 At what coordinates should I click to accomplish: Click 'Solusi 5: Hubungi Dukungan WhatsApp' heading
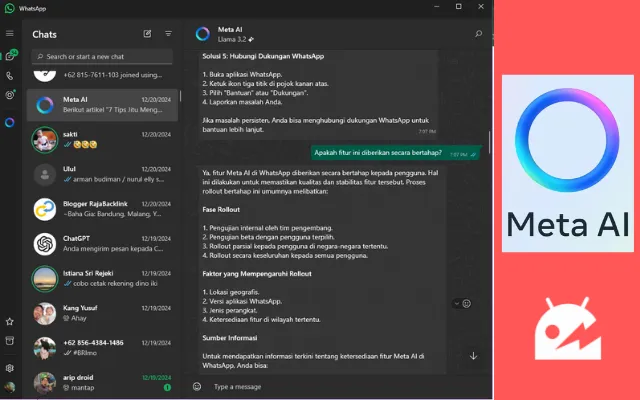(263, 56)
